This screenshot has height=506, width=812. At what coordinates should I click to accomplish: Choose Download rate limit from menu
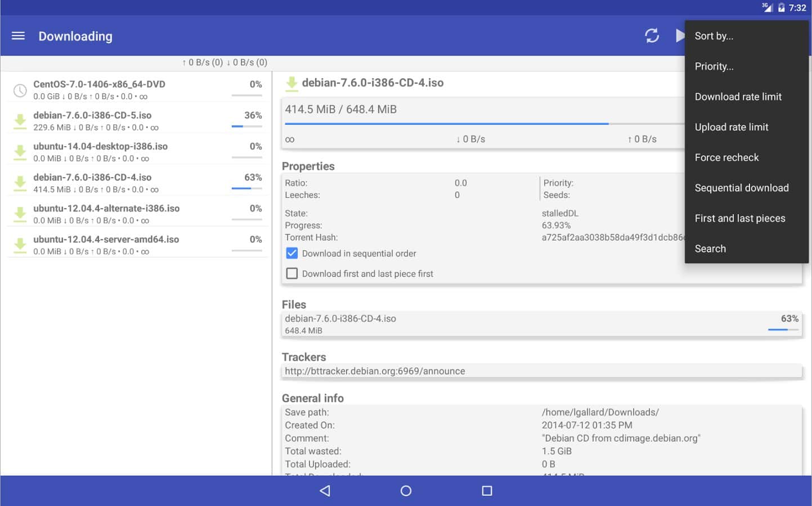coord(738,97)
